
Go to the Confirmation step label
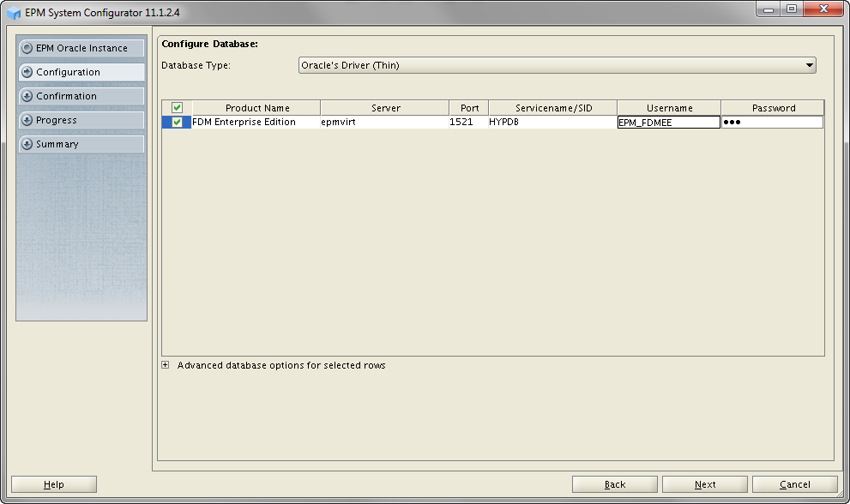66,96
